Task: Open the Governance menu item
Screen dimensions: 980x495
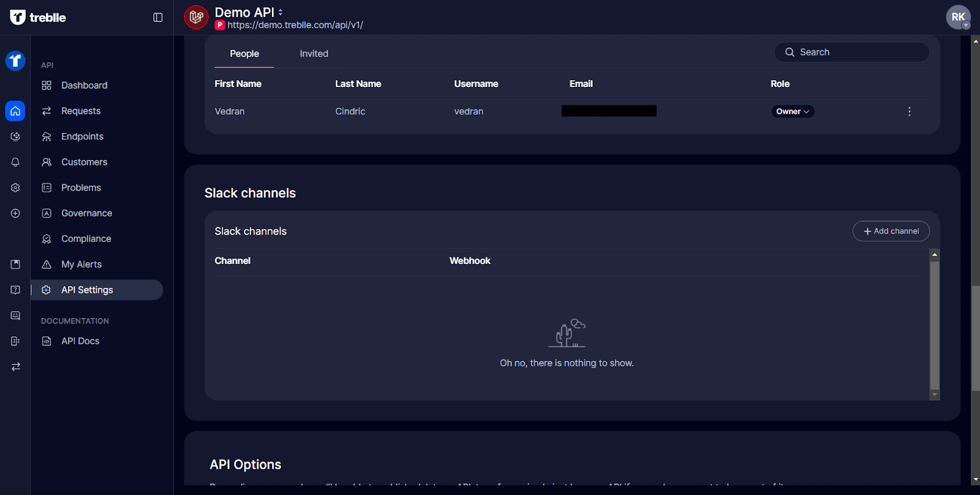Action: point(86,213)
